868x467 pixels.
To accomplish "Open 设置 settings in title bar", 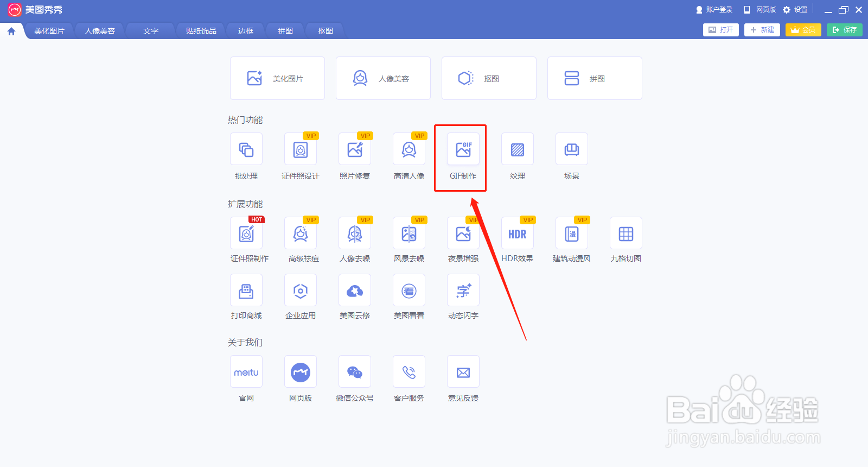I will pyautogui.click(x=795, y=10).
